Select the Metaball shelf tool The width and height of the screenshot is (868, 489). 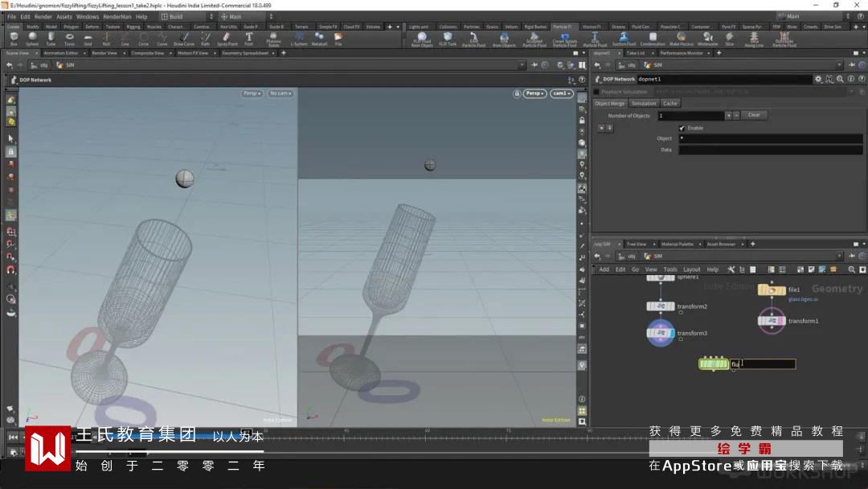point(319,39)
